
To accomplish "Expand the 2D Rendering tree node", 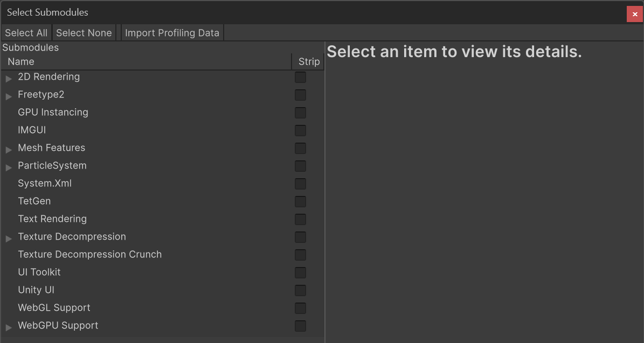I will (x=8, y=78).
